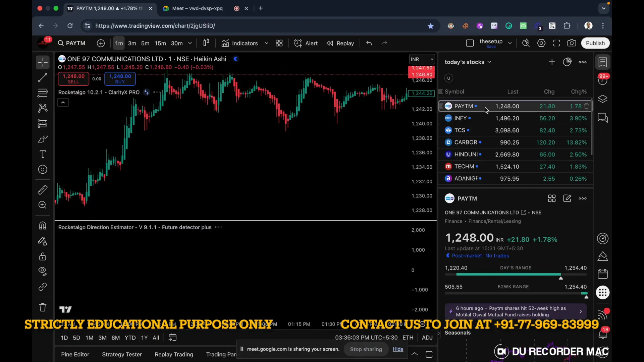This screenshot has width=644, height=362.
Task: Select the patterns drawing tool
Action: click(43, 108)
